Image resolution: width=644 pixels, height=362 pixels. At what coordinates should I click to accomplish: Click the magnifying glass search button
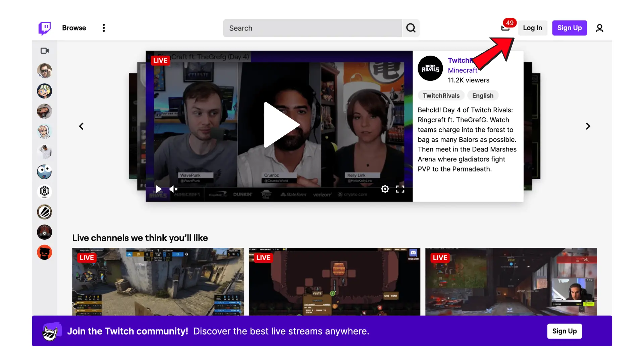pyautogui.click(x=411, y=28)
